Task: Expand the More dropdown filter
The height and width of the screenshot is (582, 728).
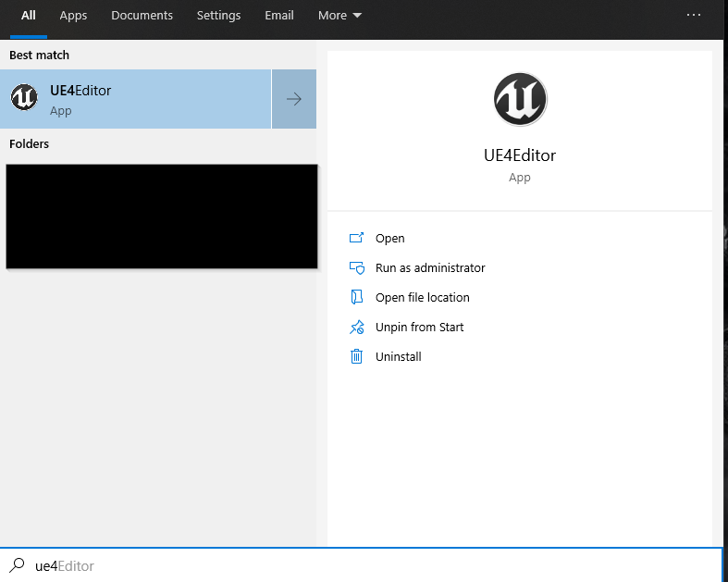Action: coord(339,16)
